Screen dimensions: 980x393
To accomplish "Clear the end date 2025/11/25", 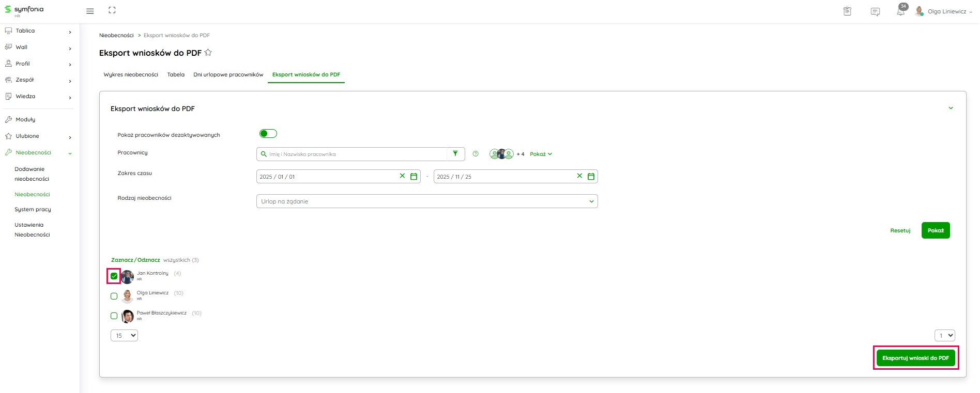I will [x=579, y=176].
